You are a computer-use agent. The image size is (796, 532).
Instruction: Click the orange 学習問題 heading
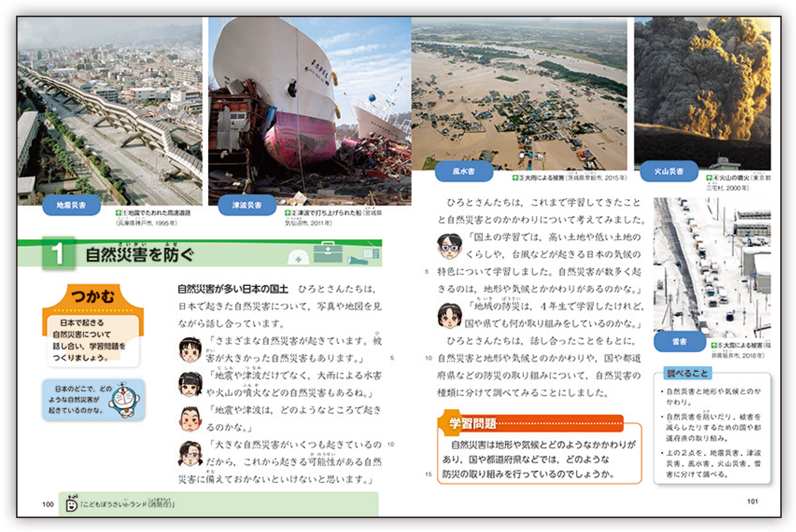tap(473, 424)
